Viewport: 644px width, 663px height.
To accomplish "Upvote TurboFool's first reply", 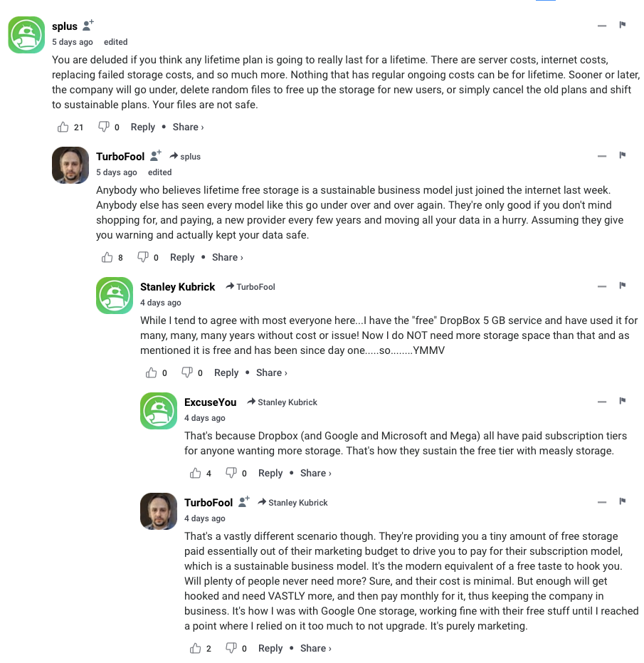I will click(107, 257).
